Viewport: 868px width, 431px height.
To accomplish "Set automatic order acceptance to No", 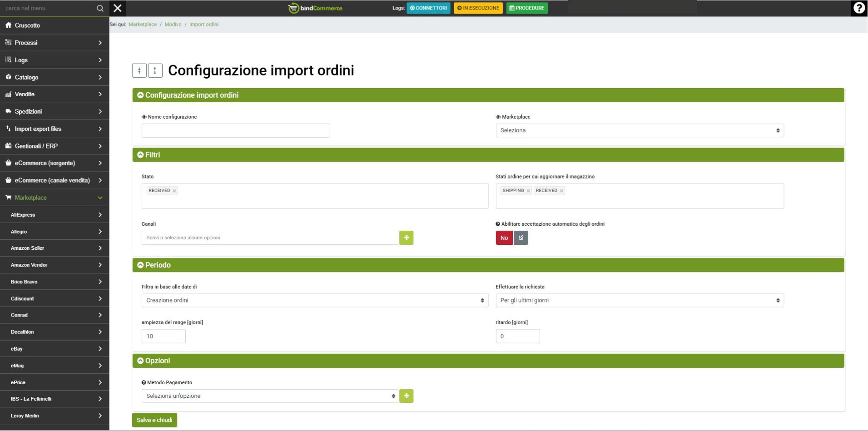I will [x=504, y=238].
